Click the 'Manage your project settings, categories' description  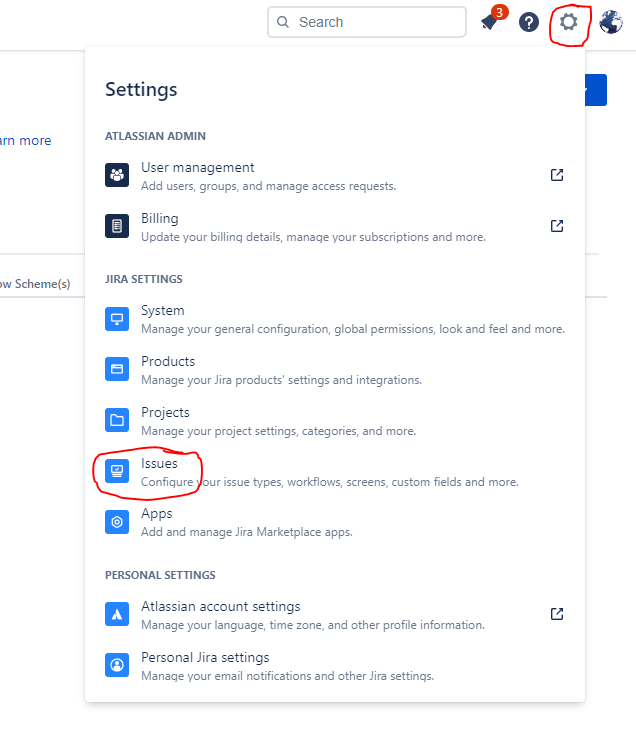coord(279,431)
